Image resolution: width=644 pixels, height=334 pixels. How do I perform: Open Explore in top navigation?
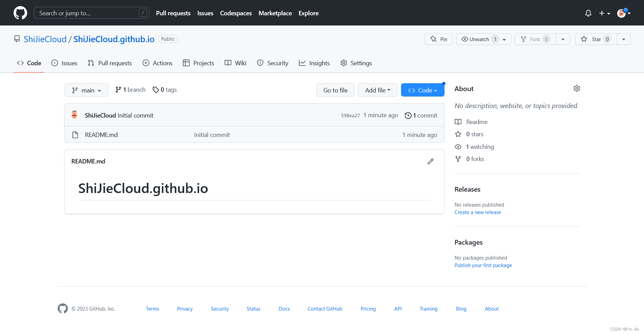[x=308, y=13]
